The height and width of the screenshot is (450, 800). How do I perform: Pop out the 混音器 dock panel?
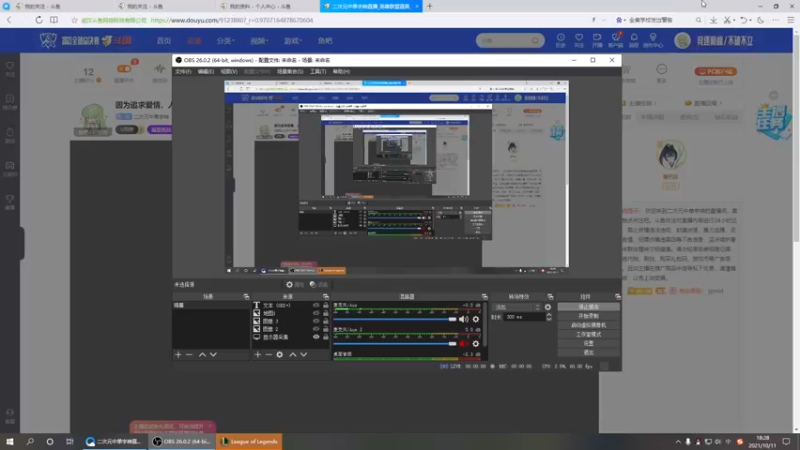pos(484,296)
